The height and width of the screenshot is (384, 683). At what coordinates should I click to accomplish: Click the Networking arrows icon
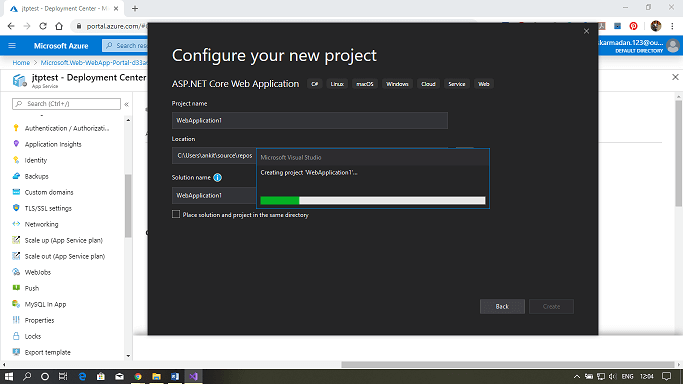tap(16, 224)
